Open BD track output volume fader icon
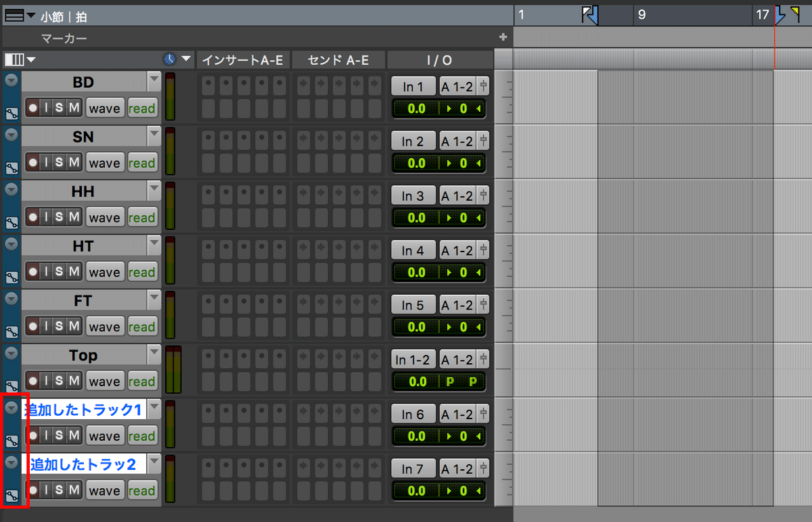This screenshot has width=812, height=522. 483,87
